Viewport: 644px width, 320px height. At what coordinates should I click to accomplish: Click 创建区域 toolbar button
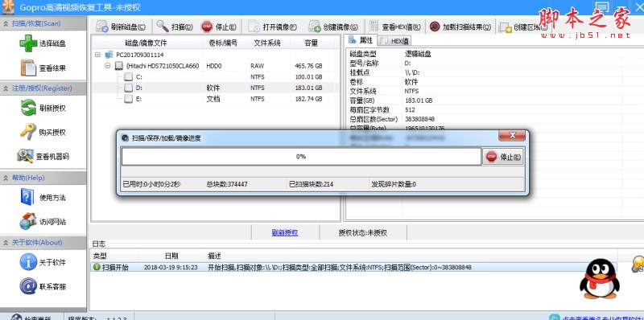(x=522, y=27)
